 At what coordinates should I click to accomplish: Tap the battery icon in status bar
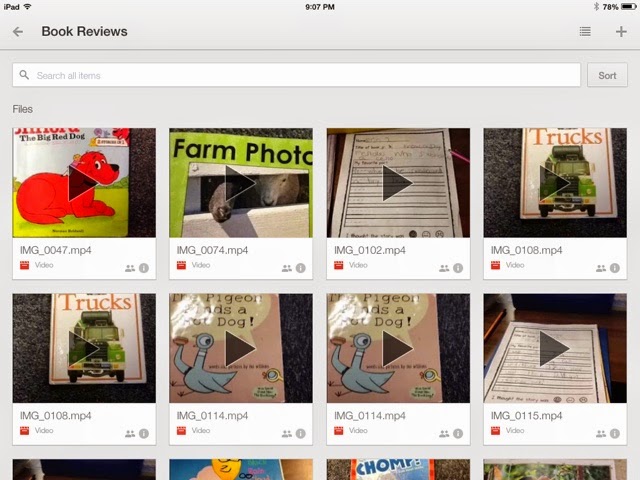coord(628,7)
